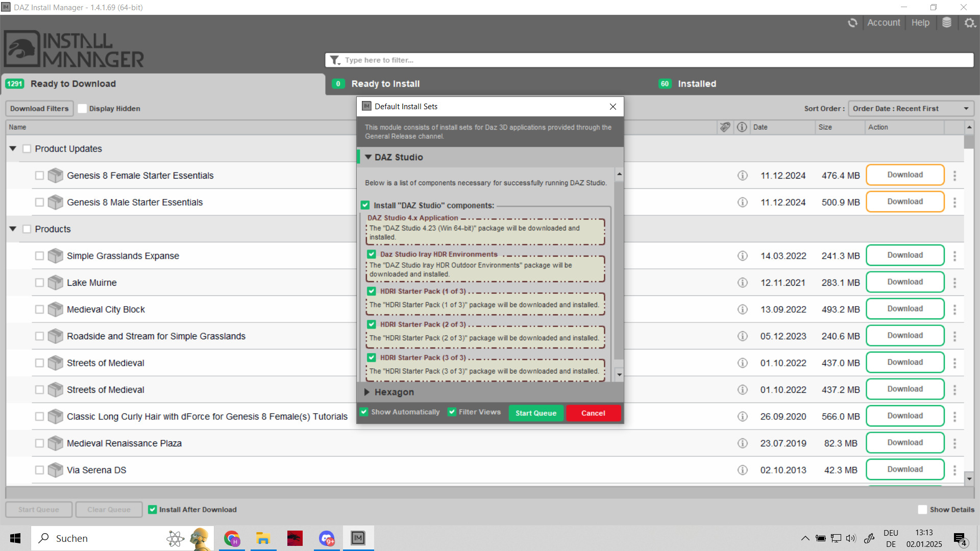Open Download Filters
Image resolution: width=980 pixels, height=551 pixels.
pos(39,109)
